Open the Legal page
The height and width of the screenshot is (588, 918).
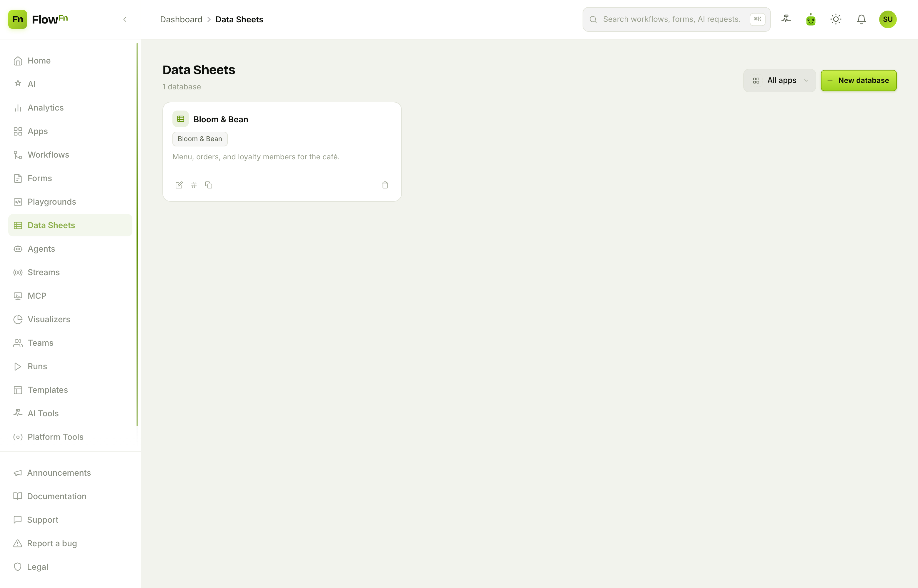(70, 567)
